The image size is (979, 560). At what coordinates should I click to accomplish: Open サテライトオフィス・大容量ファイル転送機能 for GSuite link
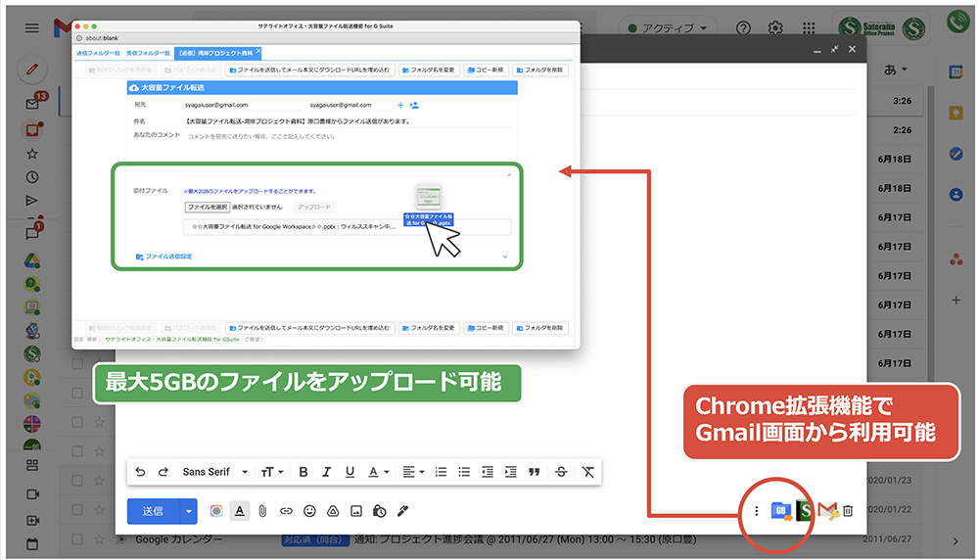pyautogui.click(x=171, y=339)
